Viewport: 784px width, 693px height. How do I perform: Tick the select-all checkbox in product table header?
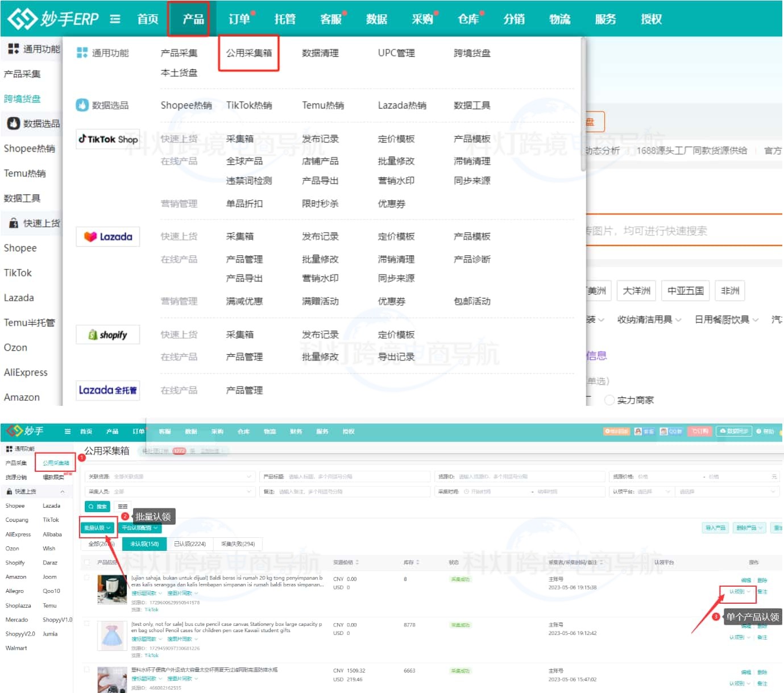(x=87, y=562)
